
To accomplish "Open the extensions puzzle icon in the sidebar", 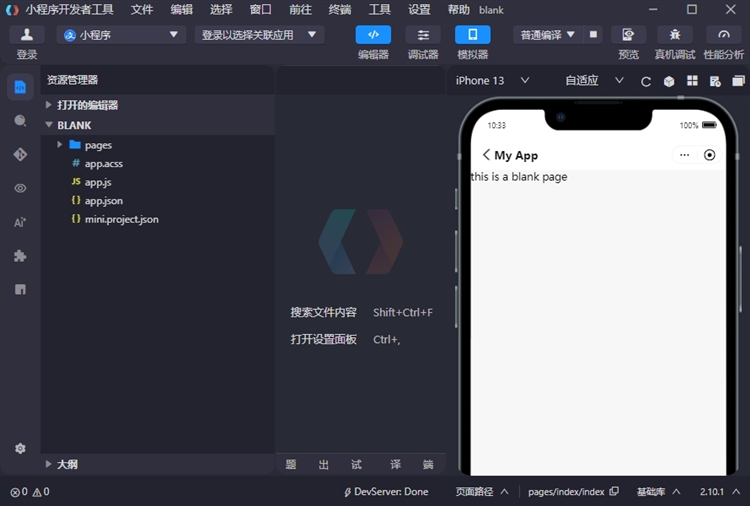I will 20,256.
